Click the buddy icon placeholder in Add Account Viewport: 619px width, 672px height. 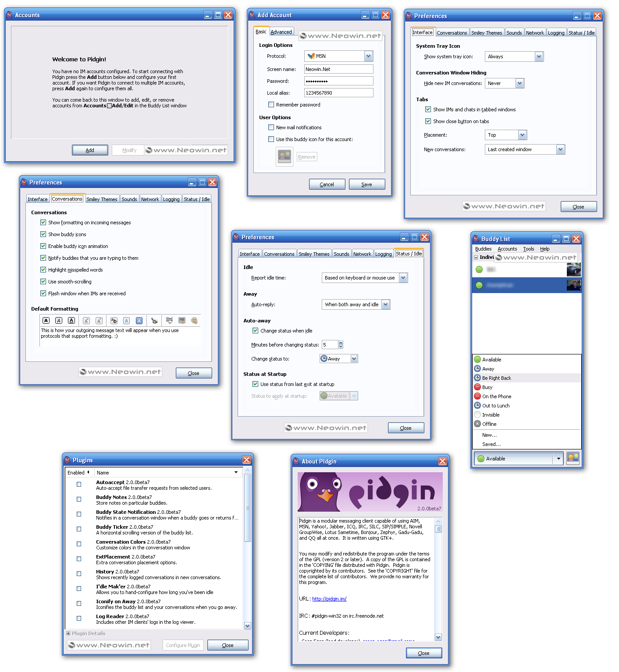(285, 156)
